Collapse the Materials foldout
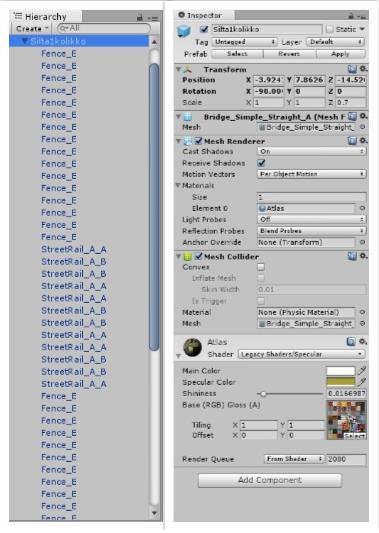This screenshot has width=379, height=533. [178, 185]
